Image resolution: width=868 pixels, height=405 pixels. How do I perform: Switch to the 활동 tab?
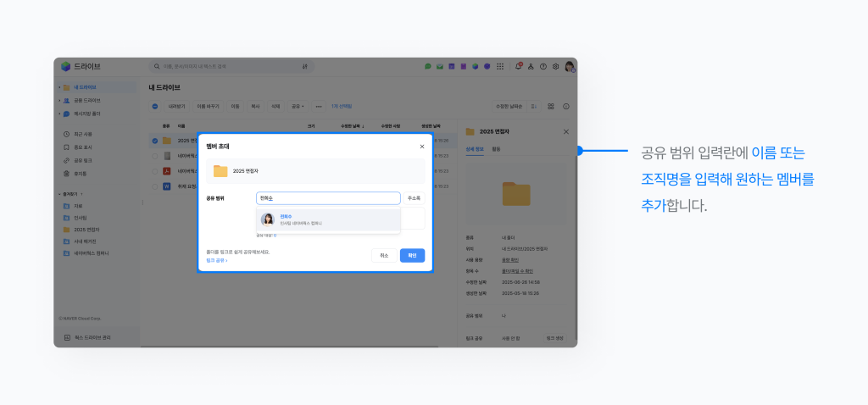click(496, 149)
